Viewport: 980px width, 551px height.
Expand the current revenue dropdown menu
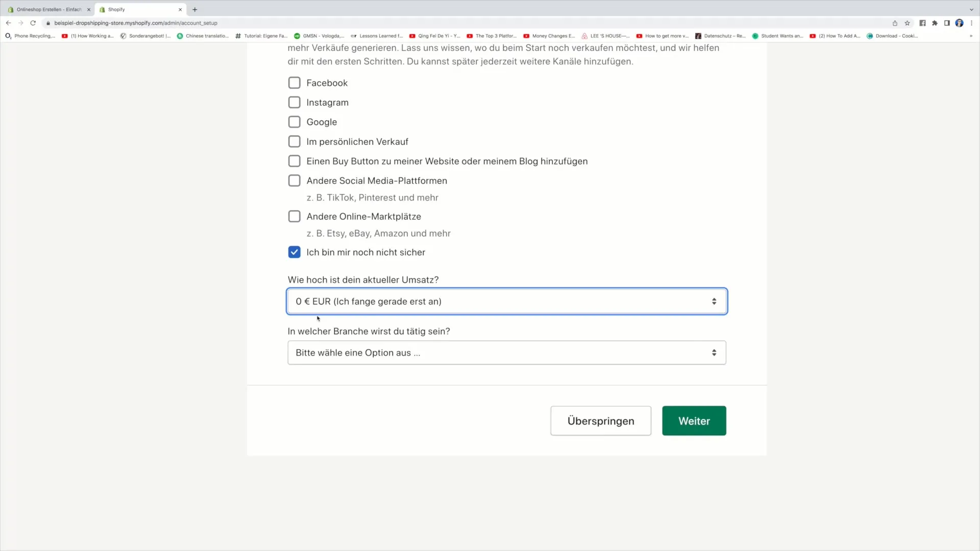[714, 302]
